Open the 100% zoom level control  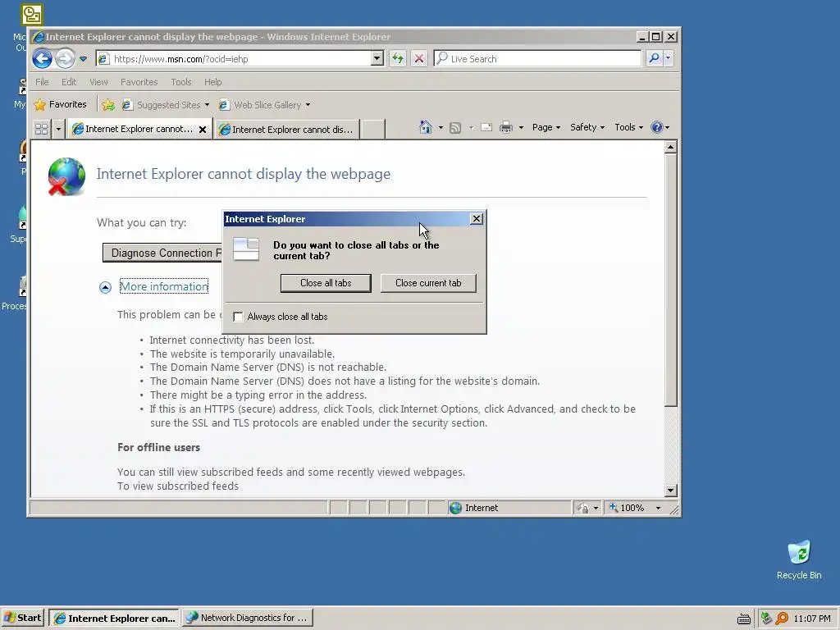[634, 508]
